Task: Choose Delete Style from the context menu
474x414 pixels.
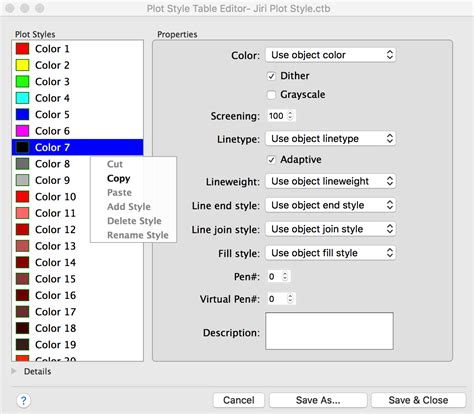Action: point(133,221)
